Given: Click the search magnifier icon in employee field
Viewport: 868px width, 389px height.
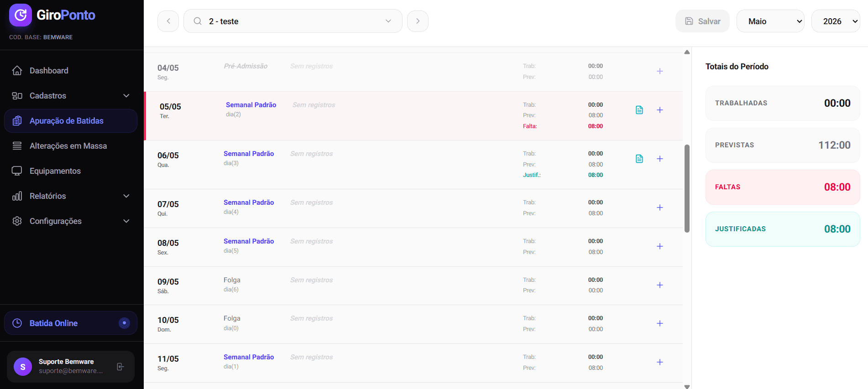Looking at the screenshot, I should point(198,21).
